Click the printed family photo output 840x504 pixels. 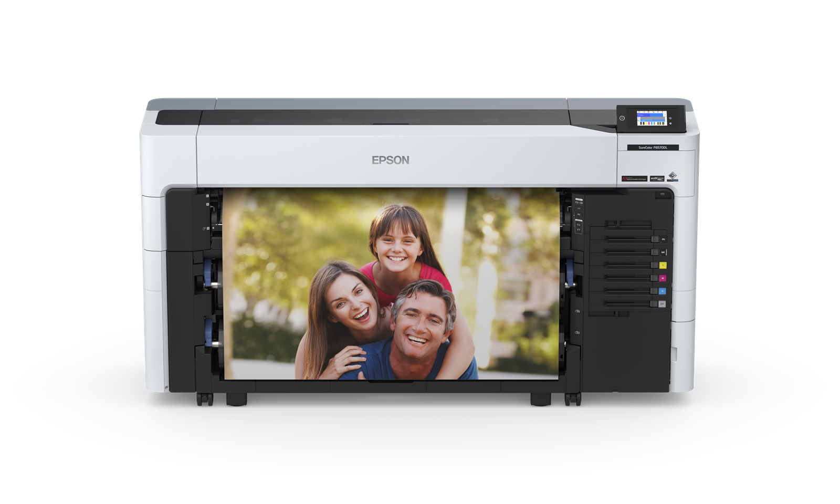391,283
